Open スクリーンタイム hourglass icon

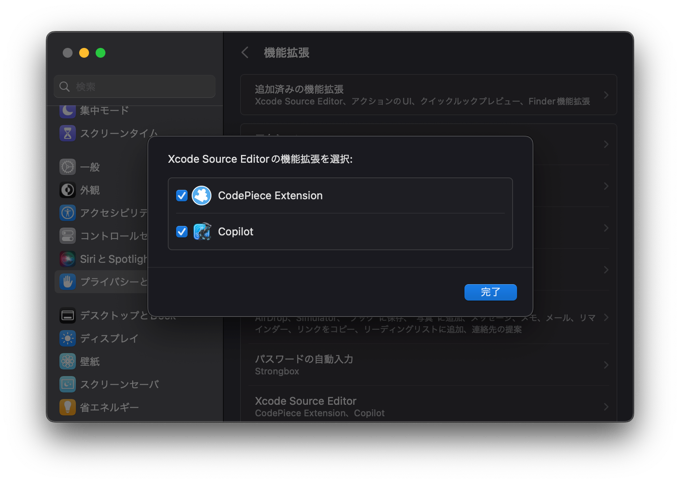[x=67, y=134]
